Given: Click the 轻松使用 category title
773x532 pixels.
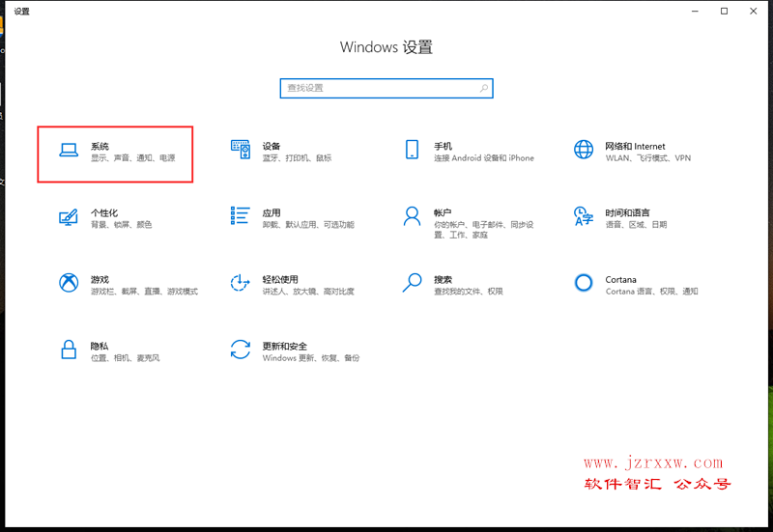Looking at the screenshot, I should coord(280,279).
